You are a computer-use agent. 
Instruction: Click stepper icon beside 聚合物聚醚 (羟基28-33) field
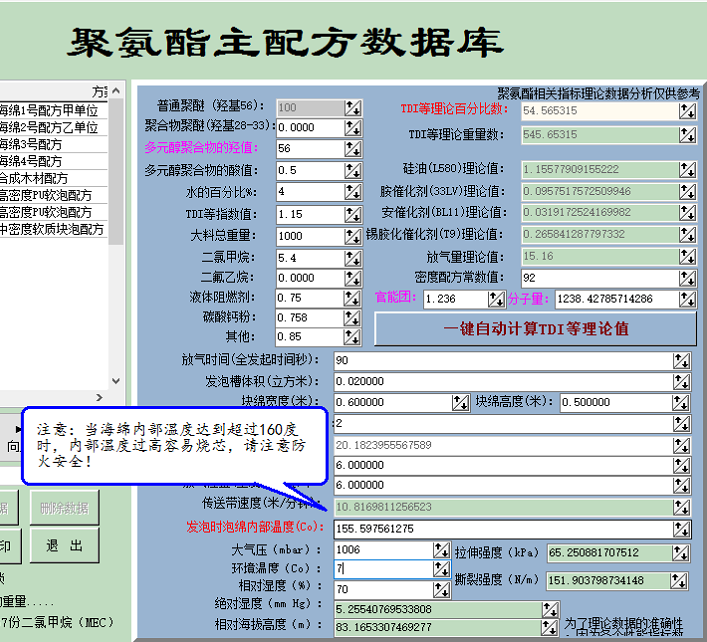[353, 128]
